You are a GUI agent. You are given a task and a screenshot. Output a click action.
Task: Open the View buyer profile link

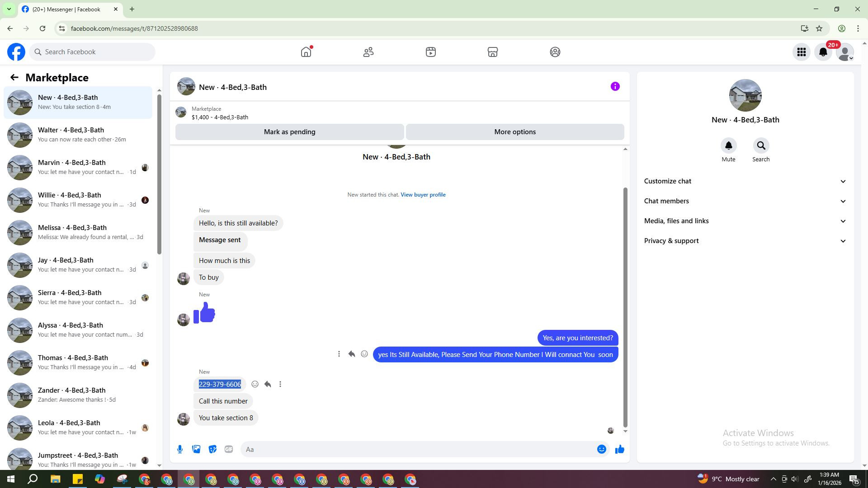423,195
